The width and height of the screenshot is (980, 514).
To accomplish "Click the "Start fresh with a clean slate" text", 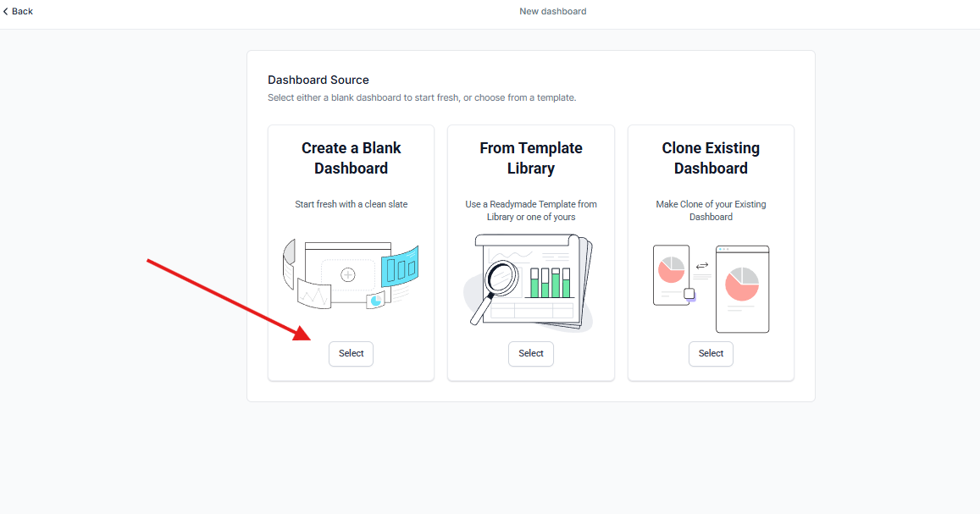I will [351, 204].
